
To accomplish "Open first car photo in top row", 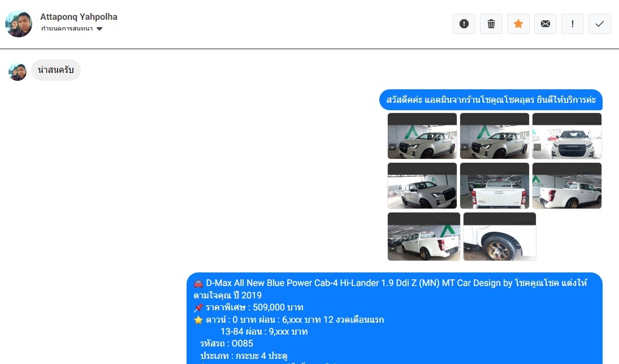I will tap(422, 136).
